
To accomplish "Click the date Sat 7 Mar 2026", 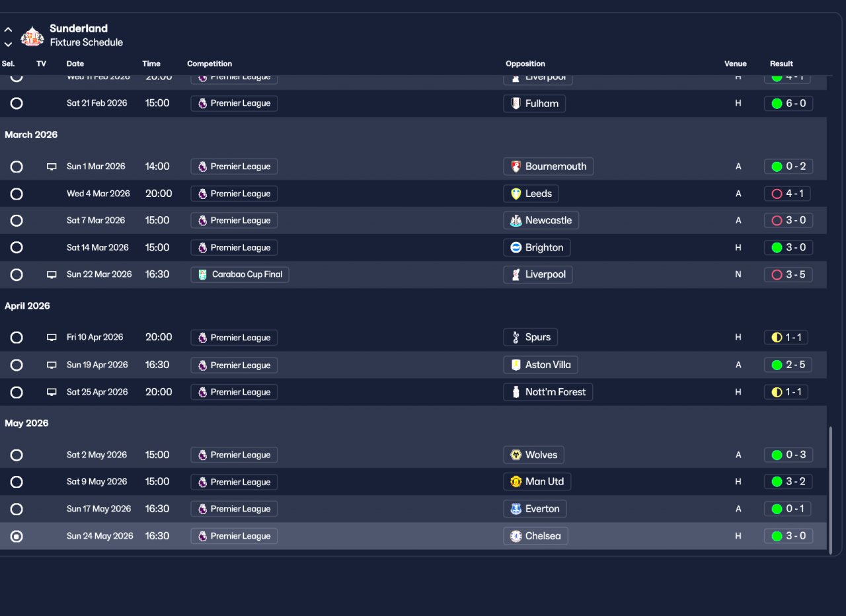I will [96, 221].
